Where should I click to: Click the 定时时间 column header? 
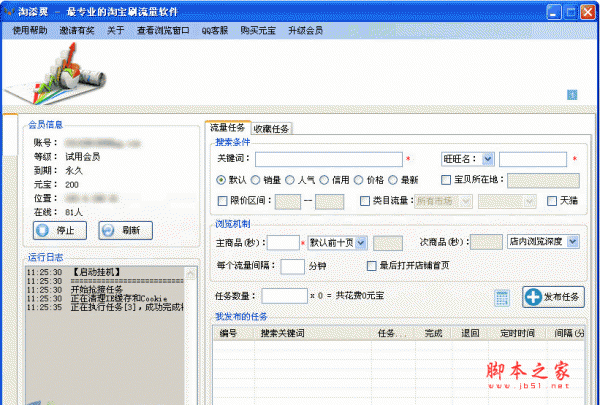tap(517, 333)
